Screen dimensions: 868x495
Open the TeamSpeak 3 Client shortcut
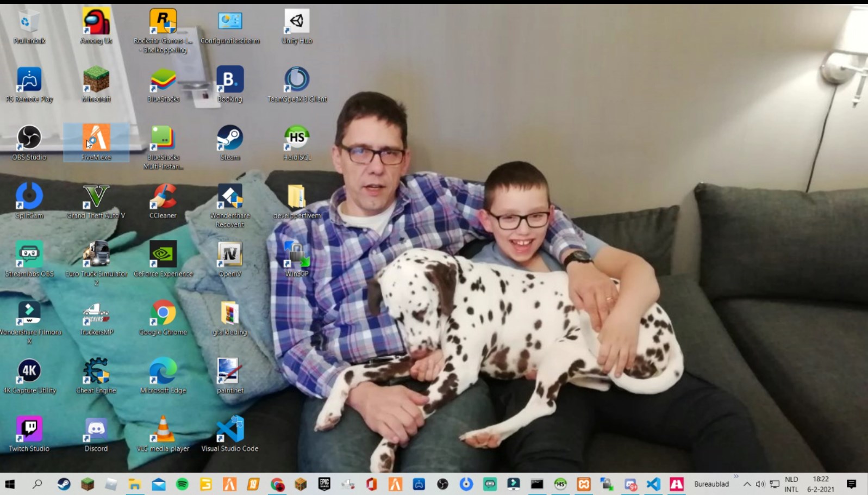coord(297,81)
